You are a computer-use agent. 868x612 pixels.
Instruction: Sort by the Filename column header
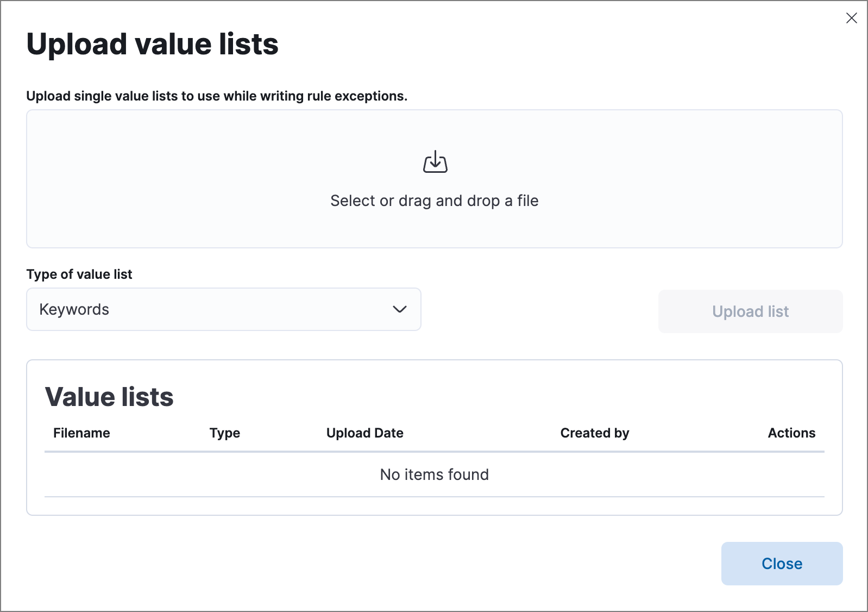point(81,433)
